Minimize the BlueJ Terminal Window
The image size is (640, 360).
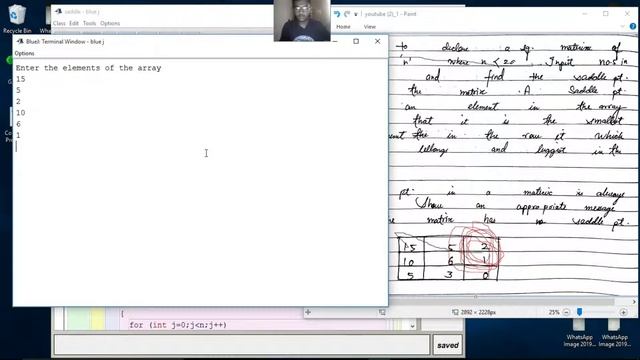pos(335,41)
